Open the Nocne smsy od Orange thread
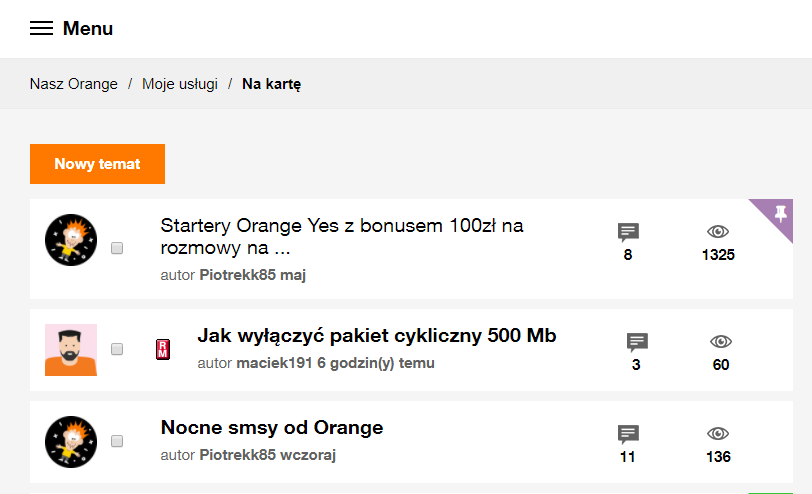Viewport: 812px width, 494px height. pos(272,428)
